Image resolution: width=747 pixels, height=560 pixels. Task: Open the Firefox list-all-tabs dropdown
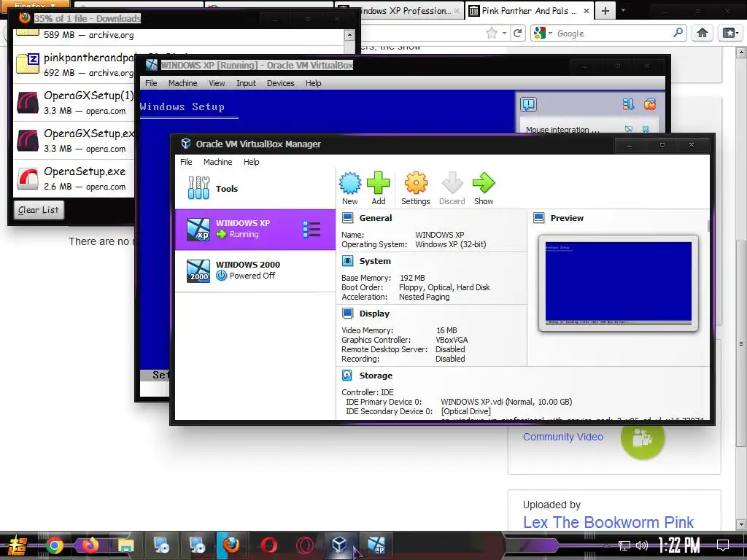coord(623,10)
